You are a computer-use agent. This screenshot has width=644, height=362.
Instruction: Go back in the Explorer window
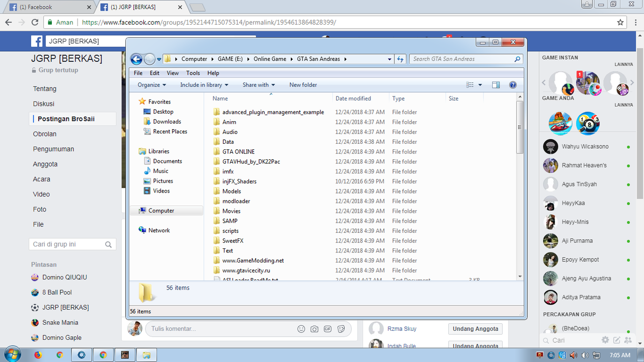tap(136, 59)
